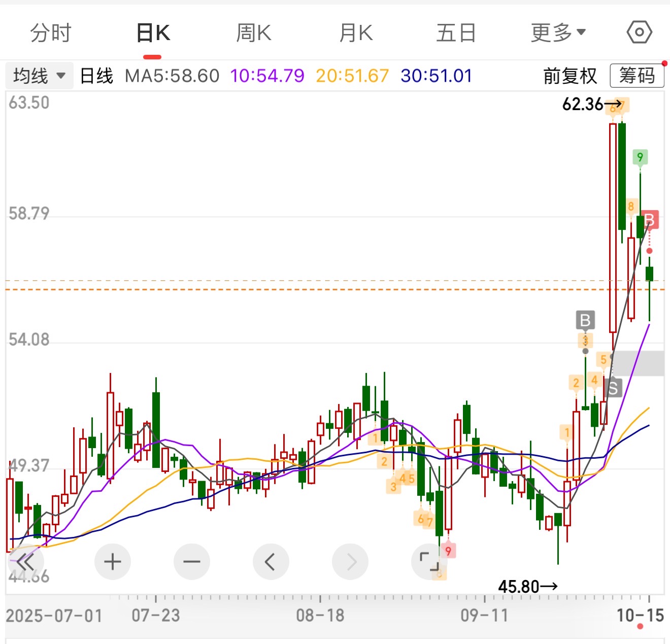The image size is (670, 644).
Task: Tap the red B buy marker
Action: 649,220
